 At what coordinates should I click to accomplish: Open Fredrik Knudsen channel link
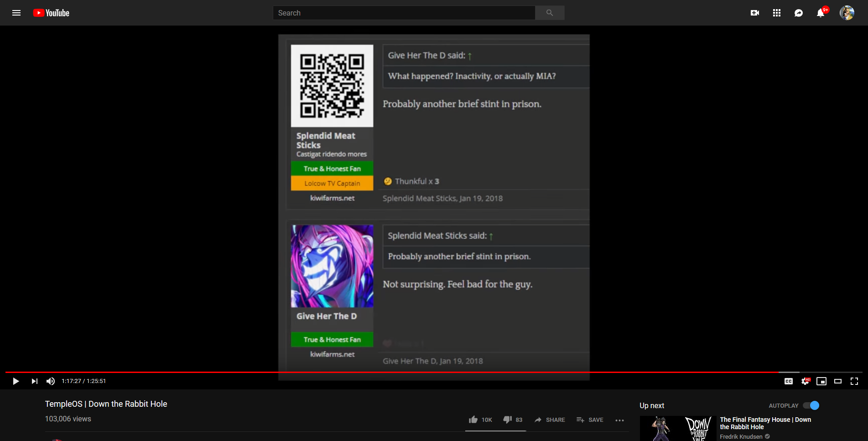[x=741, y=437]
